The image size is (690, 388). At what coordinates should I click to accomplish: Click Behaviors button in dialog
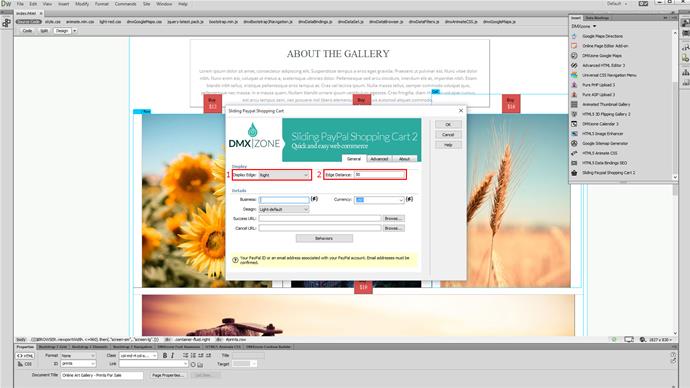(x=324, y=238)
